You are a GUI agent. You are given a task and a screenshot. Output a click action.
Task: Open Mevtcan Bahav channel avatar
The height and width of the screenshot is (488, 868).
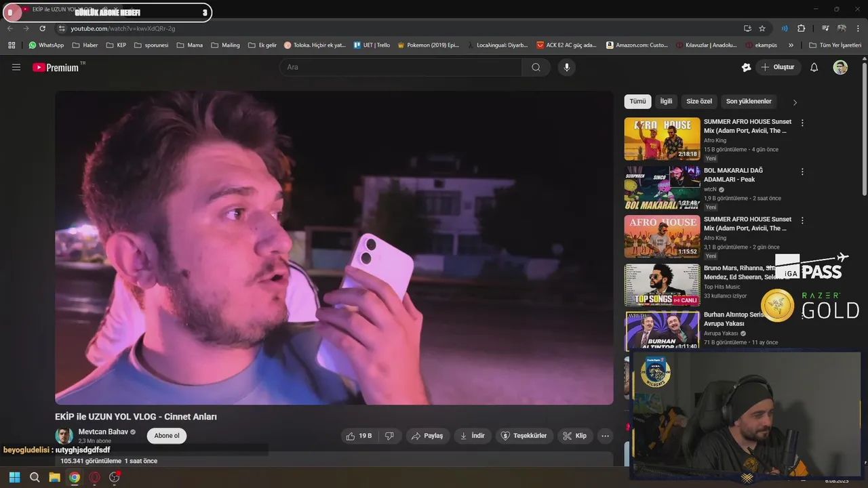coord(64,436)
